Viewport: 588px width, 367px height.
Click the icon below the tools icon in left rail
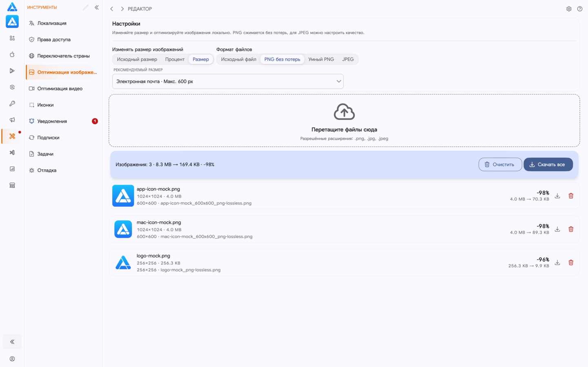pos(12,152)
